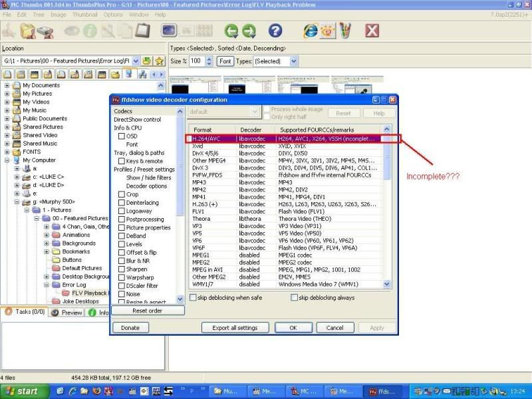Viewport: 532px width, 399px height.
Task: Click the green folder up icon beside location
Action: [146, 61]
